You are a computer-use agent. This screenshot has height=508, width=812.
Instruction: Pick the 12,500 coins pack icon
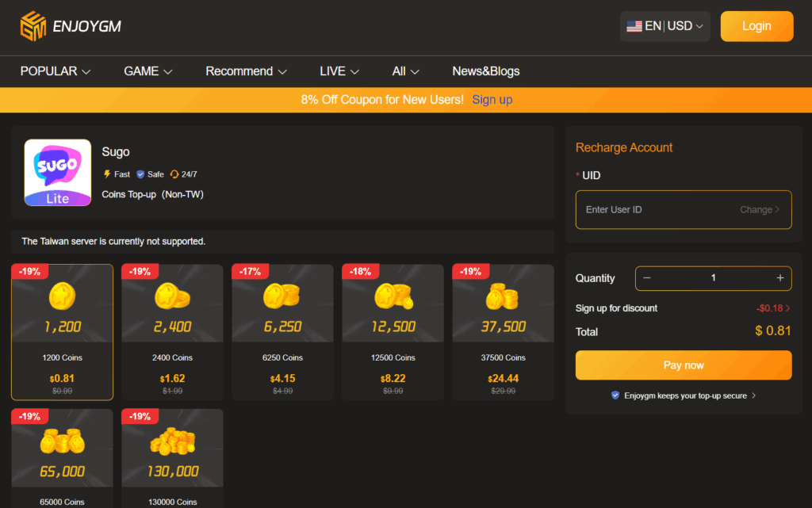393,298
